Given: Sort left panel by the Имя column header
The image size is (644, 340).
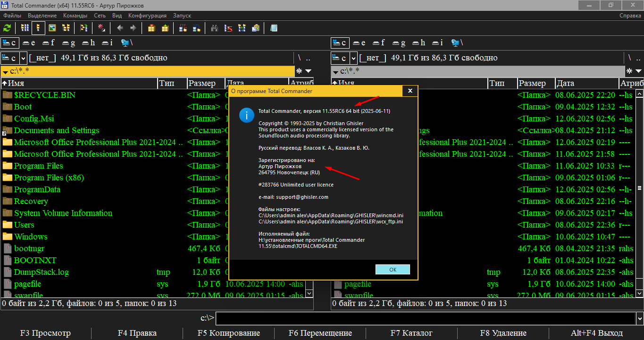Looking at the screenshot, I should (x=79, y=83).
